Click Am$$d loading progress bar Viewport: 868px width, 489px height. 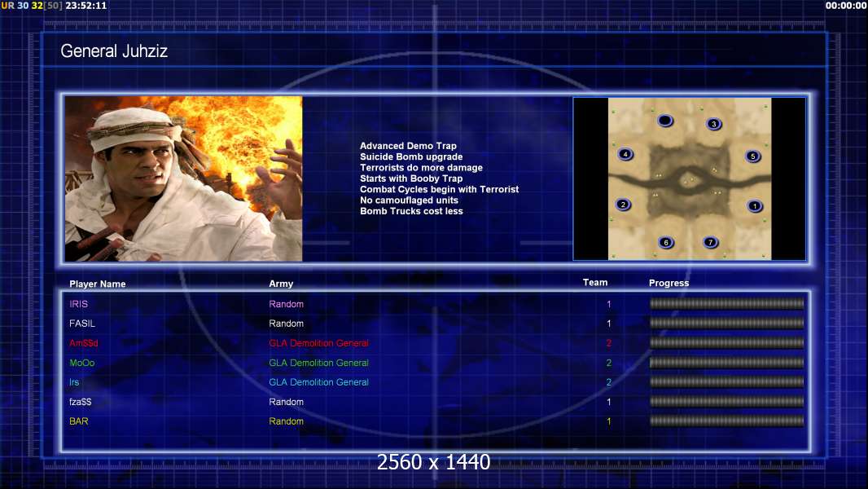727,343
